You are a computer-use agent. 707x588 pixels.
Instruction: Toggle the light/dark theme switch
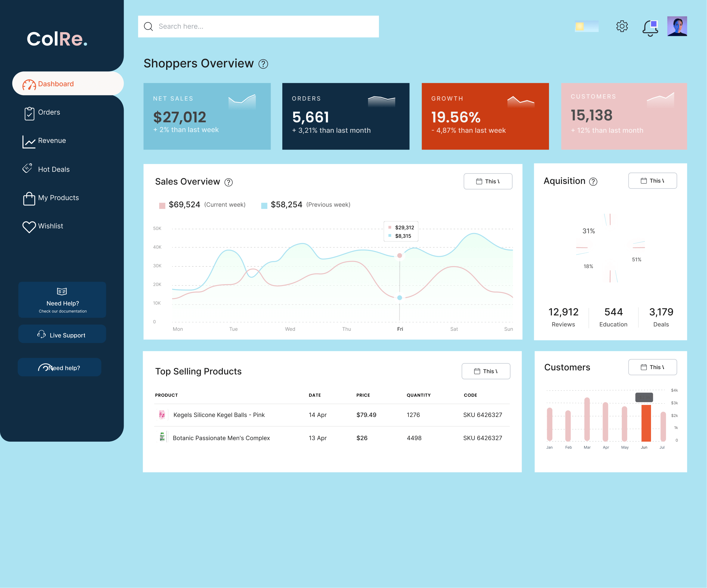coord(587,26)
